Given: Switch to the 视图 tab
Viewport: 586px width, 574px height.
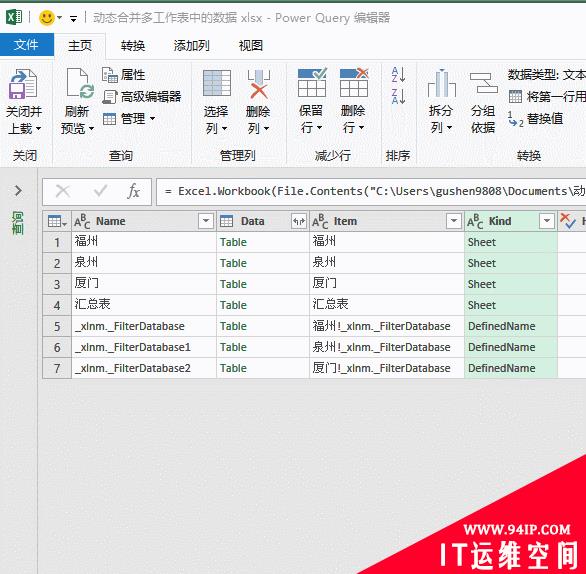Looking at the screenshot, I should click(x=251, y=46).
